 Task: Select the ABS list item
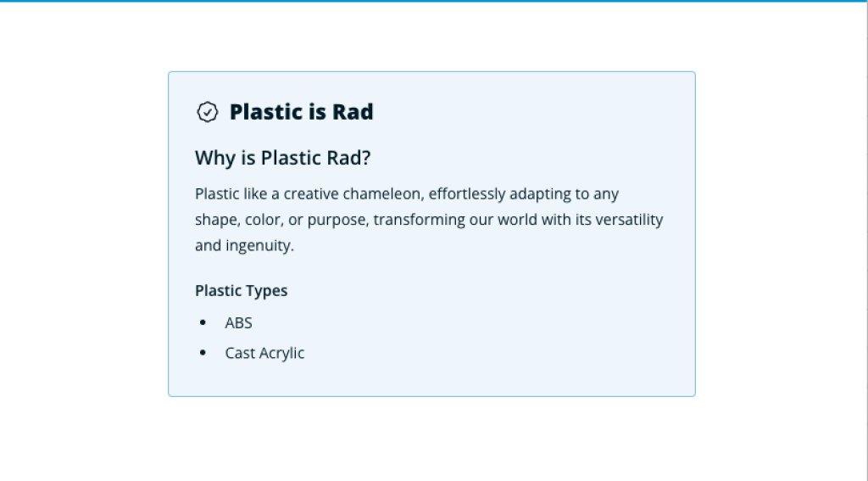click(239, 323)
